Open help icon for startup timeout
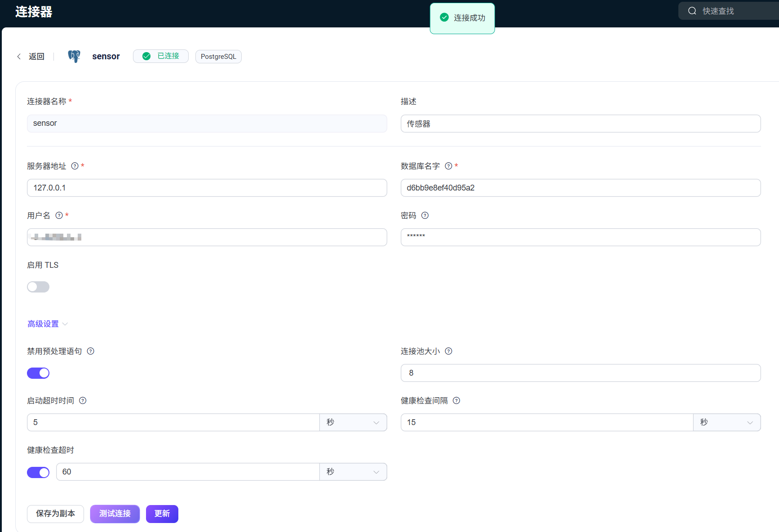Viewport: 779px width, 532px height. pyautogui.click(x=83, y=401)
